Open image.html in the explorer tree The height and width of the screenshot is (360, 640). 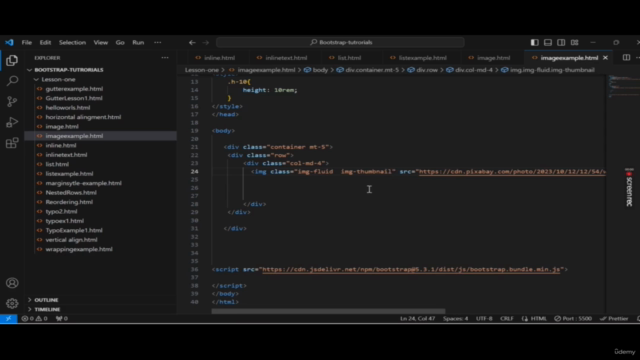pos(62,127)
